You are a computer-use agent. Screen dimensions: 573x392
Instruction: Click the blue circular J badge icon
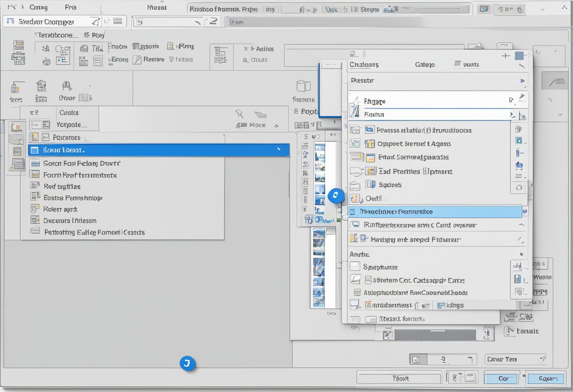tap(187, 363)
